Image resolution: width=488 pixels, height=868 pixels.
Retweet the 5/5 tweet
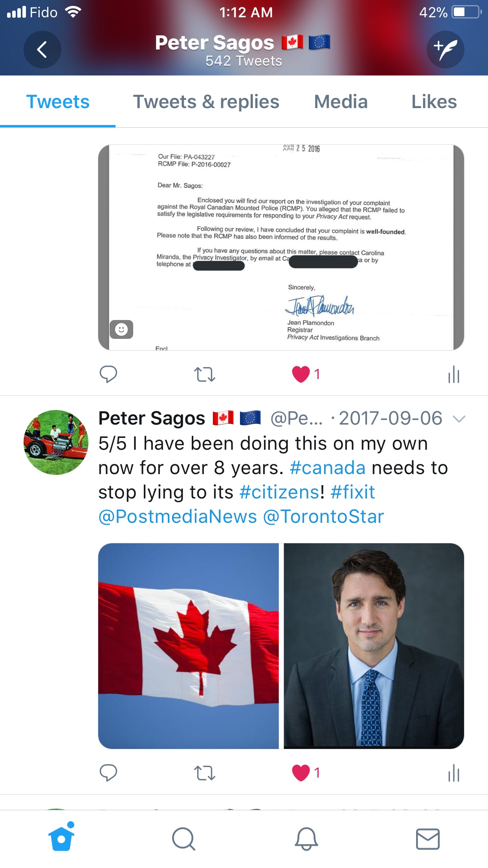[x=205, y=773]
